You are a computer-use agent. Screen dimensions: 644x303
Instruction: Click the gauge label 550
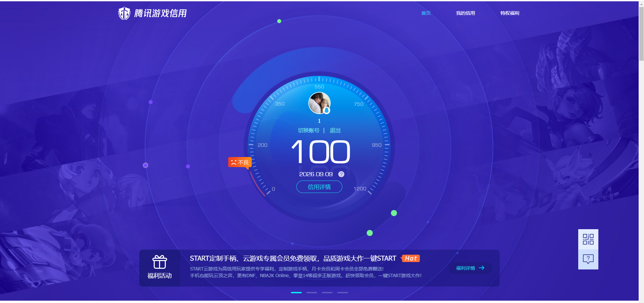click(319, 87)
